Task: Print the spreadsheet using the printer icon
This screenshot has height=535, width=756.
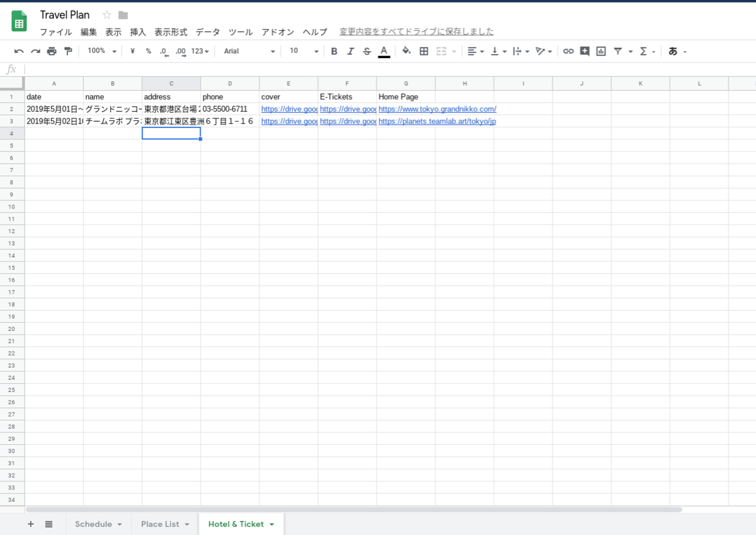Action: [52, 51]
